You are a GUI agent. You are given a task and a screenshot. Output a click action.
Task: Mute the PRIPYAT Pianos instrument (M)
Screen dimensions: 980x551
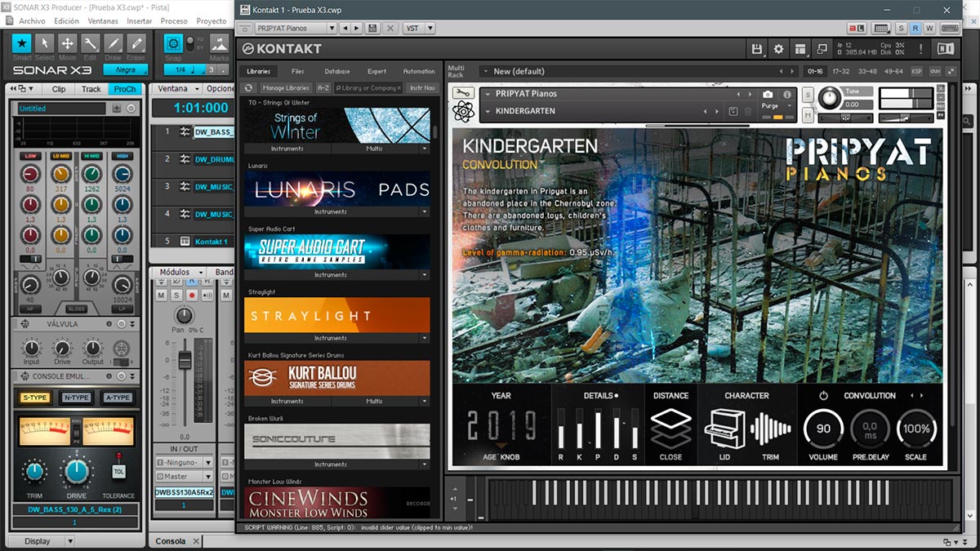click(x=808, y=115)
